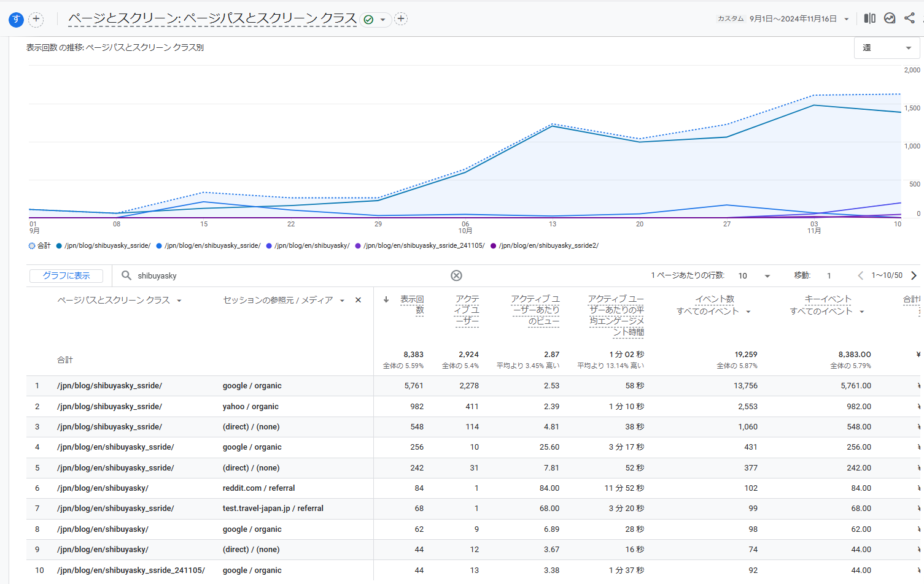Remove the セッションの参照元 / メディア secondary dimension
This screenshot has width=924, height=584.
[x=358, y=300]
